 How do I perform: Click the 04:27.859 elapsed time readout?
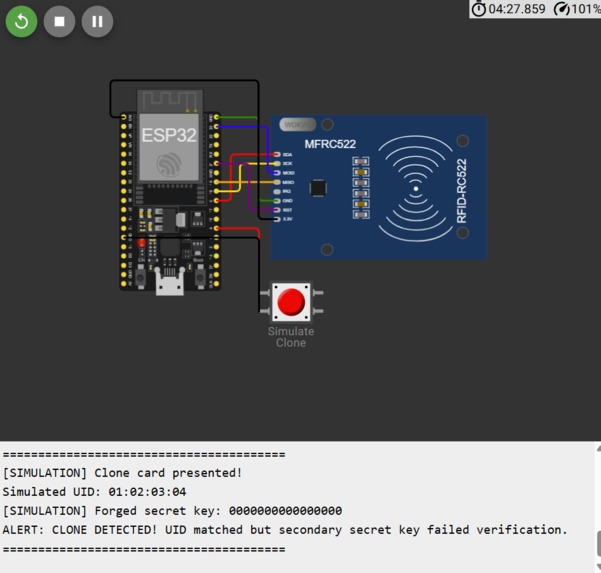click(517, 9)
